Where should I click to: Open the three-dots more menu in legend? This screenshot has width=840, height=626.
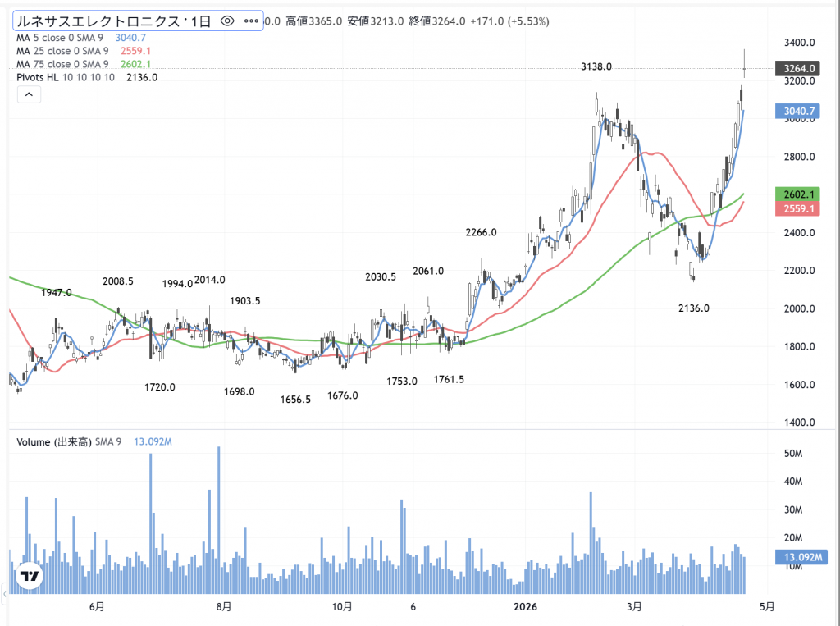point(251,21)
